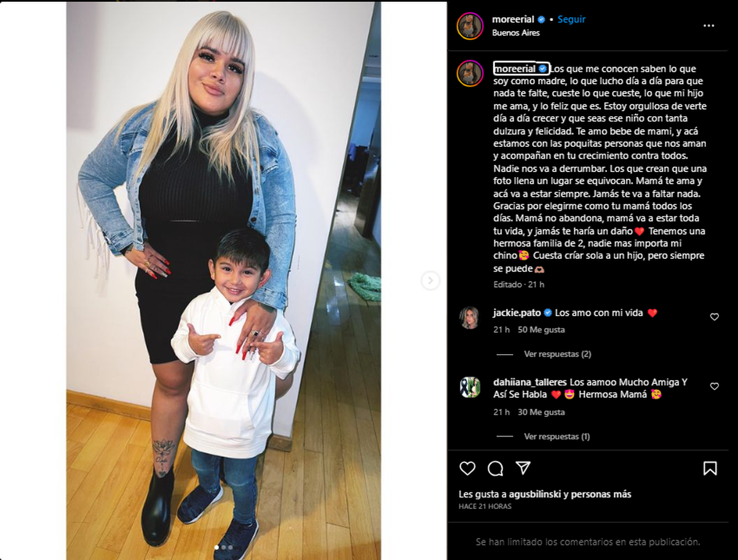Image resolution: width=738 pixels, height=560 pixels.
Task: Like dahiiana_talleres comment heart
Action: pos(714,387)
